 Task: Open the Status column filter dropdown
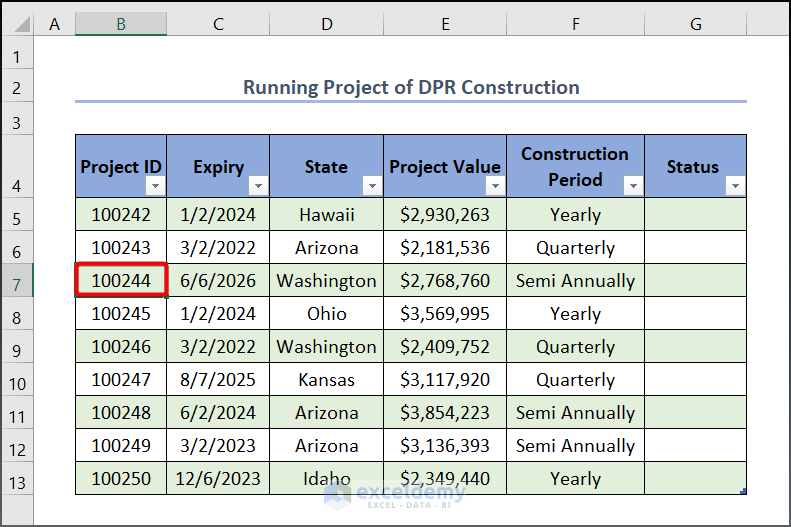pyautogui.click(x=734, y=186)
